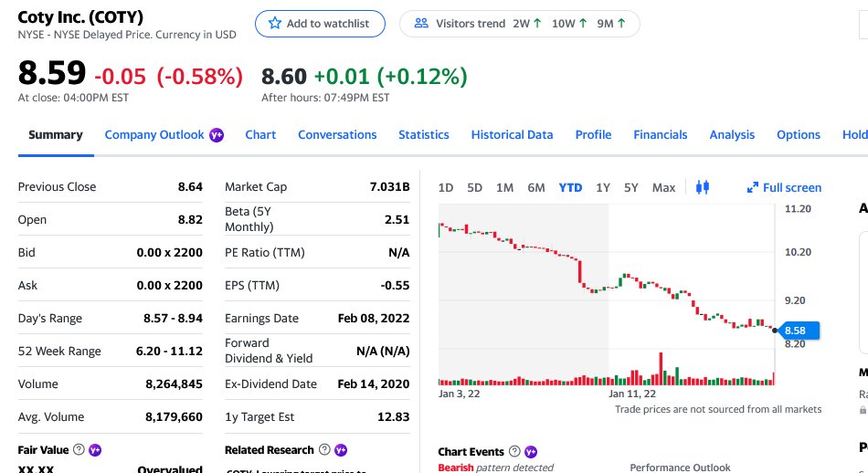Image resolution: width=868 pixels, height=473 pixels.
Task: Click the Y+ badge beside Fair Value
Action: pyautogui.click(x=95, y=450)
